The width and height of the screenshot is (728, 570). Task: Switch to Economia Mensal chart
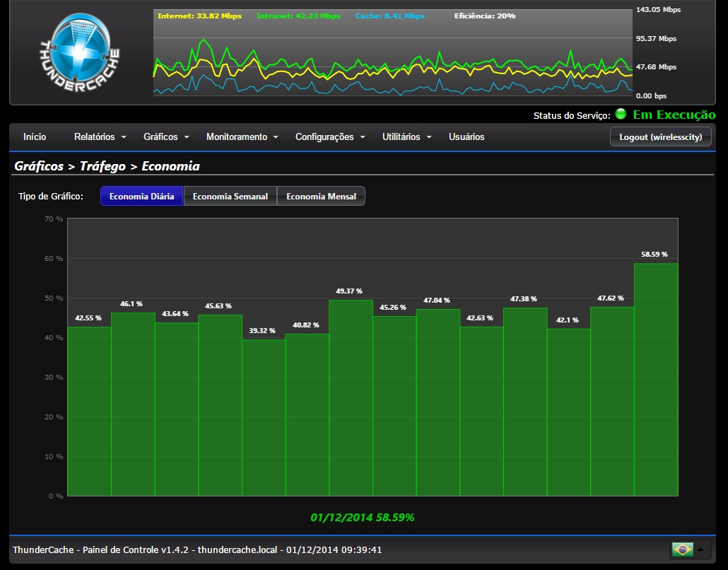coord(321,197)
